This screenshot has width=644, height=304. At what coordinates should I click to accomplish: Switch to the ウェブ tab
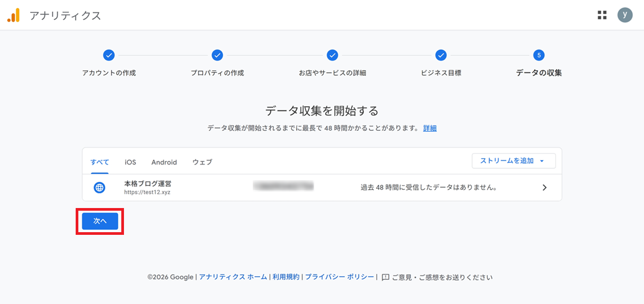[202, 162]
